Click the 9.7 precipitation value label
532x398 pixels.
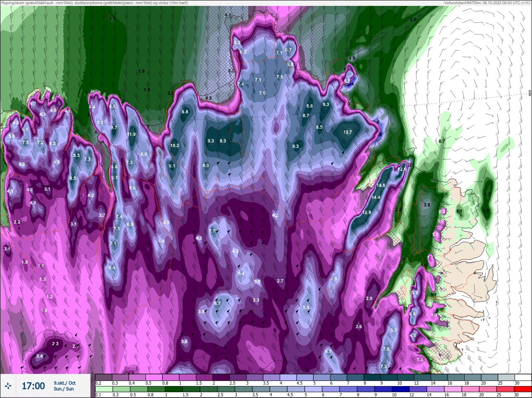(114, 128)
